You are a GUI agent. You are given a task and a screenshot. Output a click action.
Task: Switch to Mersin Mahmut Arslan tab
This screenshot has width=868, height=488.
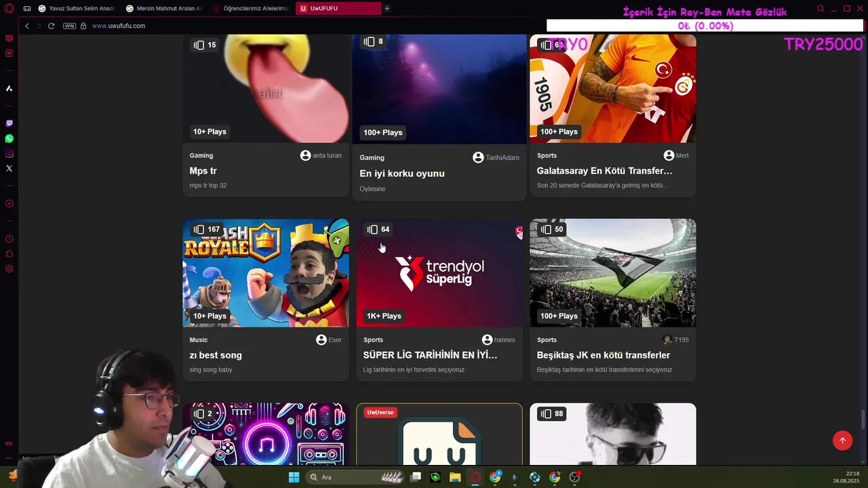[163, 9]
